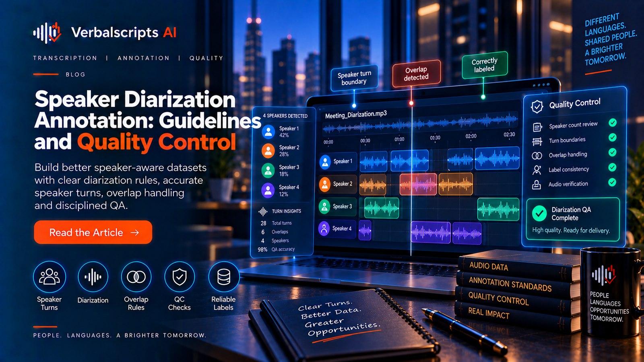Click the Speaker turn boundary callout
The height and width of the screenshot is (362, 644).
(x=354, y=78)
